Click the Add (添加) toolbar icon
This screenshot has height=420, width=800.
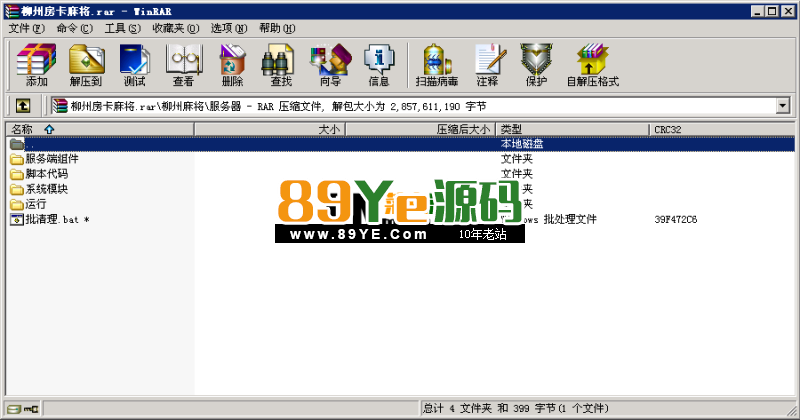point(36,65)
